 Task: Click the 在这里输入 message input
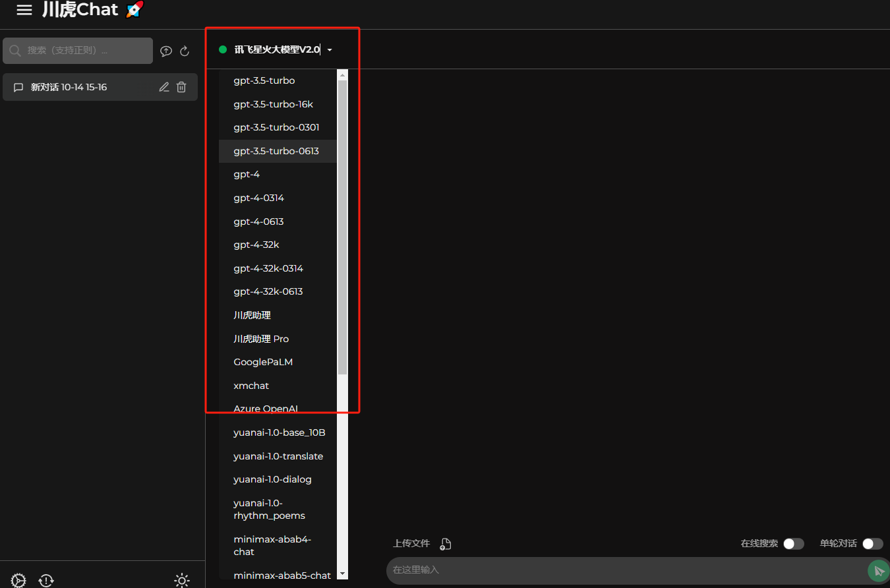pyautogui.click(x=626, y=570)
